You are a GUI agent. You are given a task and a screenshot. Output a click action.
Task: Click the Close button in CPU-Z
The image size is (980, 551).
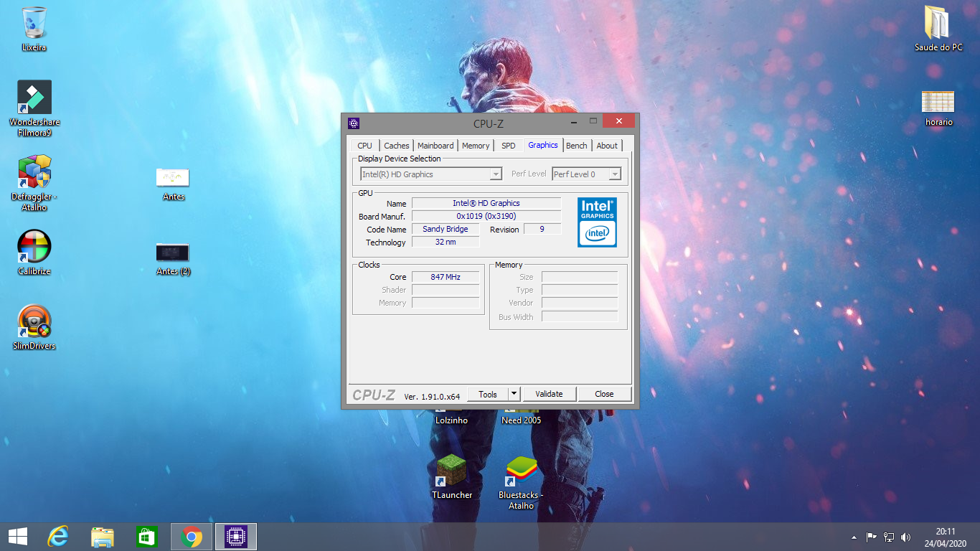click(604, 394)
